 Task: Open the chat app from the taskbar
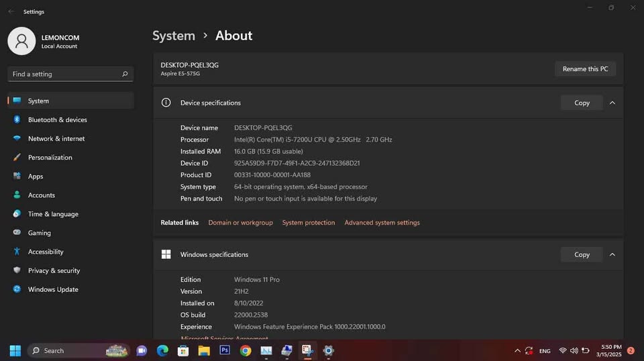coord(142,351)
